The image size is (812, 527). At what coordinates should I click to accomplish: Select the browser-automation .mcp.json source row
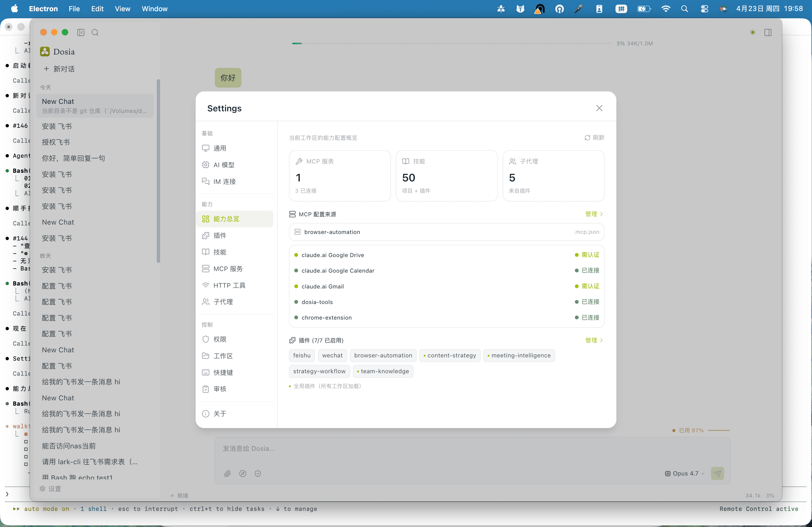pyautogui.click(x=447, y=232)
